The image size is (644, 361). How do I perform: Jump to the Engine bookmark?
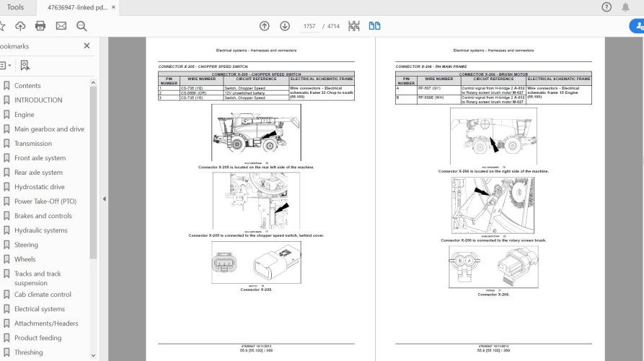[25, 115]
